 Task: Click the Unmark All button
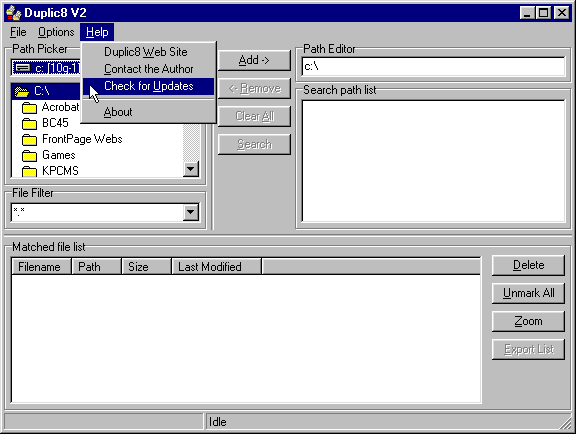[528, 293]
